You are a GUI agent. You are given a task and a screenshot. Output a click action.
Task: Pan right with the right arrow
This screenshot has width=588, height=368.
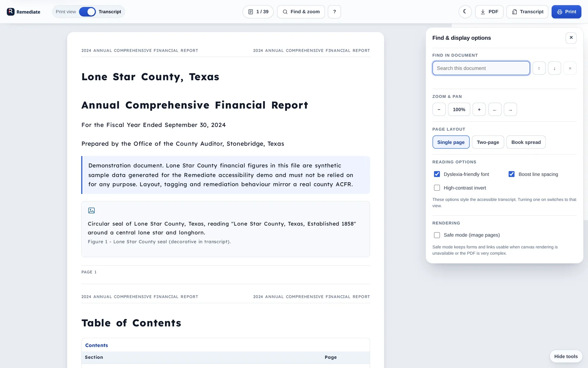(510, 109)
